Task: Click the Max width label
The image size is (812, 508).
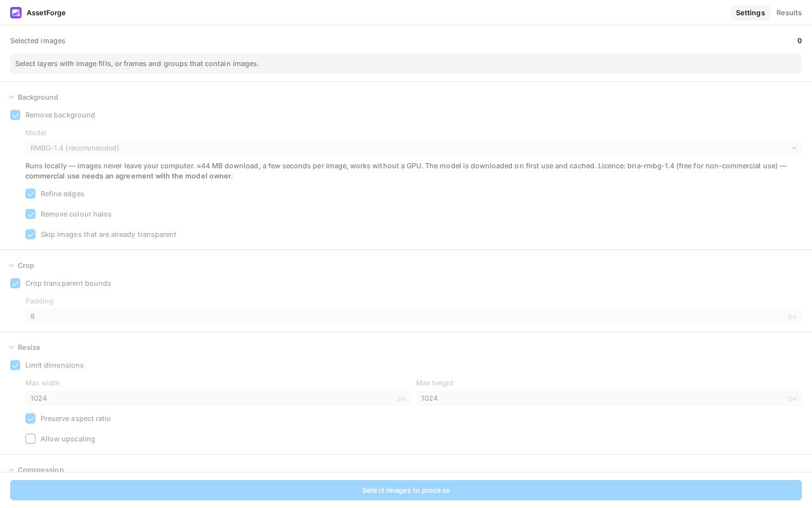Action: [43, 383]
